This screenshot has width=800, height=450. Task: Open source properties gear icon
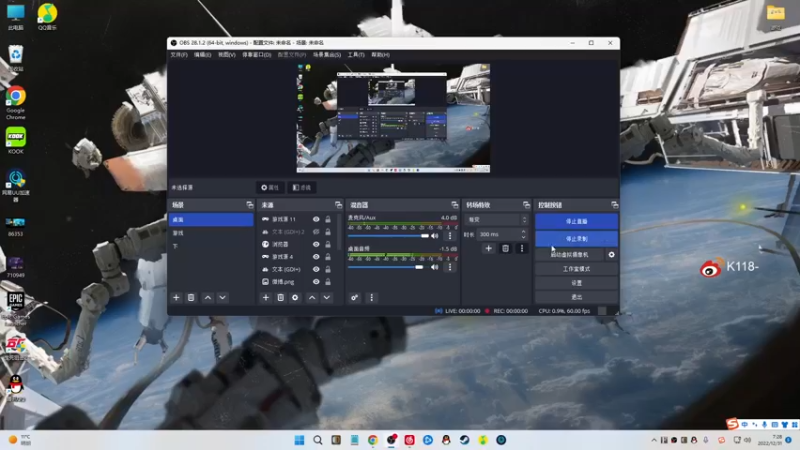[295, 297]
